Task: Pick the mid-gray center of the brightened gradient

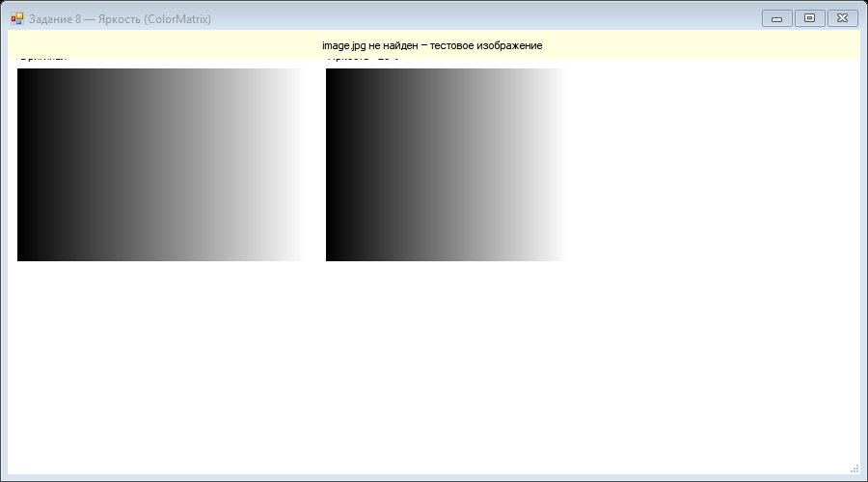Action: click(x=447, y=164)
